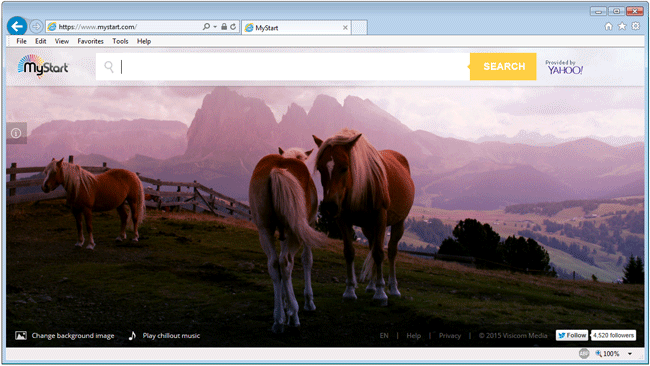This screenshot has width=650, height=366.
Task: Open the Tools gear icon
Action: point(635,27)
